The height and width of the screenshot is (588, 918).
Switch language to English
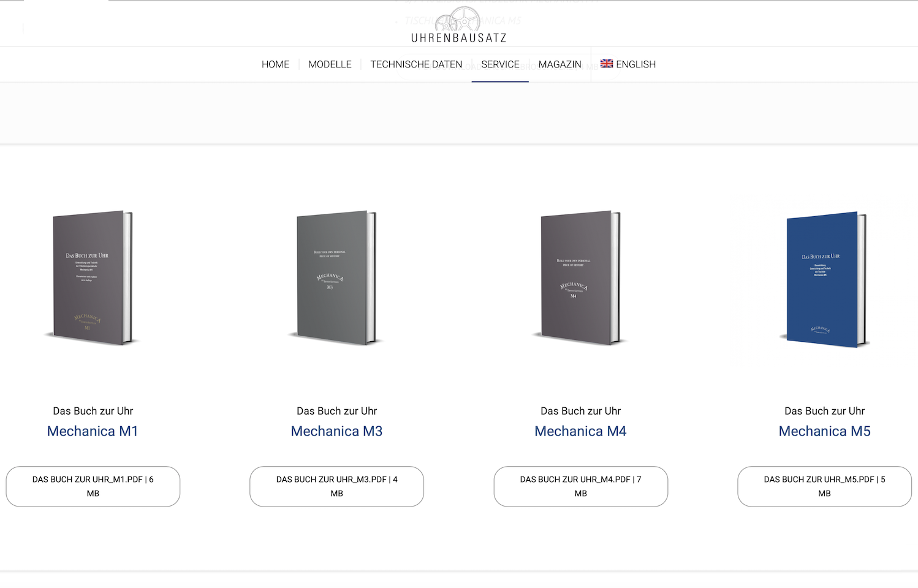[x=635, y=64]
